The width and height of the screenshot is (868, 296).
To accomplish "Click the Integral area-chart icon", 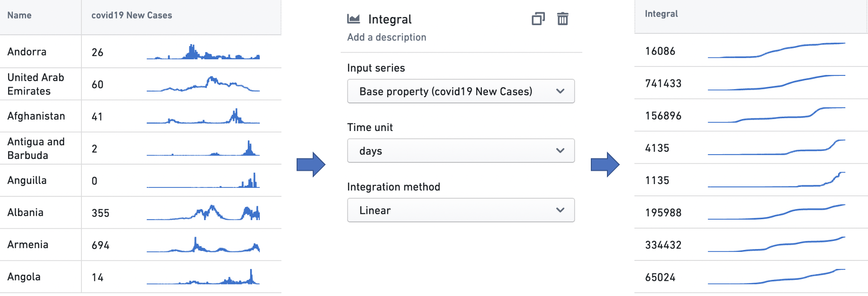I will [353, 19].
